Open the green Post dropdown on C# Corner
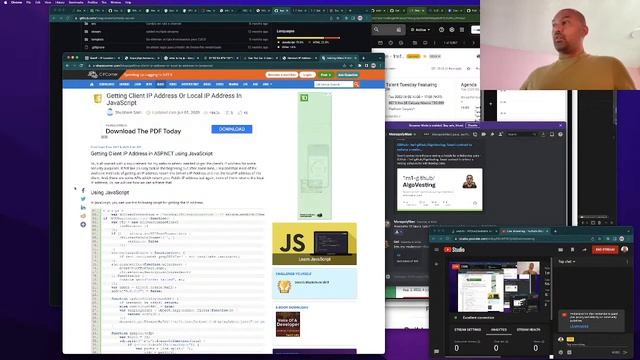The image size is (640, 360). point(326,75)
